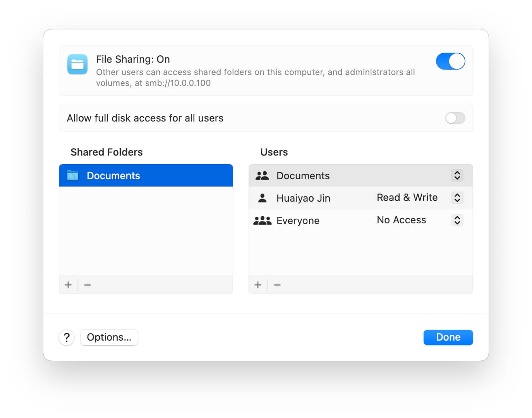Click the File Sharing folder icon
The image size is (532, 418).
pyautogui.click(x=77, y=64)
